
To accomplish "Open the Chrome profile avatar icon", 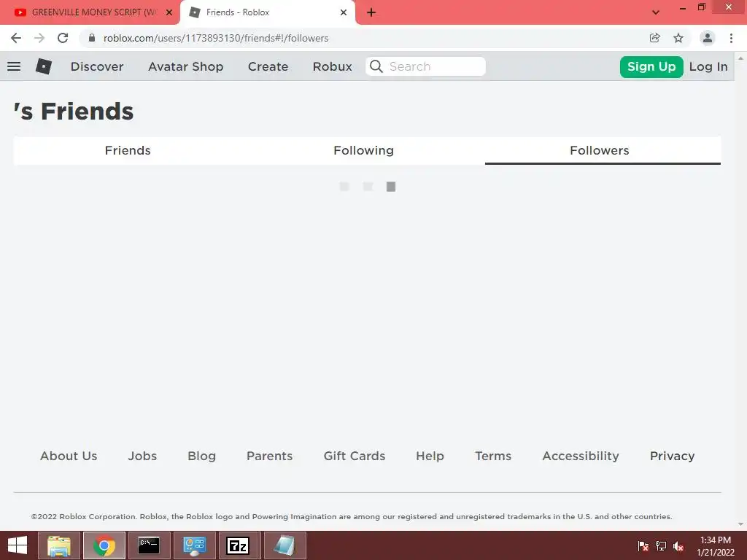I will point(708,38).
